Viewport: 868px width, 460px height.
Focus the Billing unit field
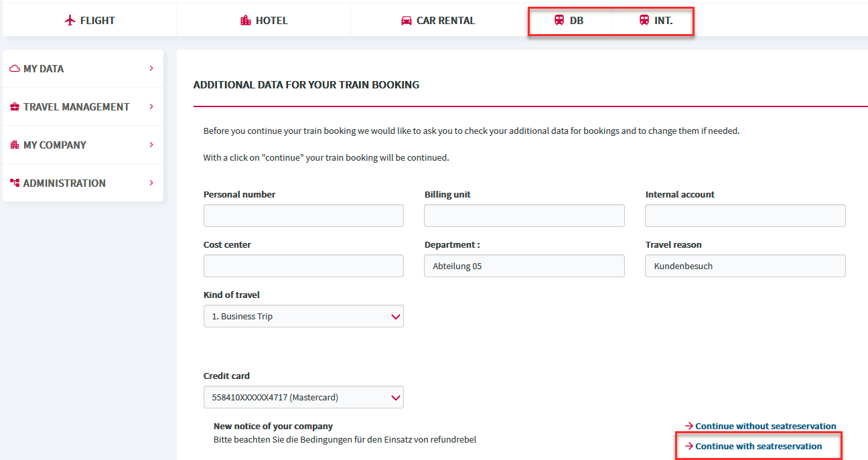click(524, 216)
